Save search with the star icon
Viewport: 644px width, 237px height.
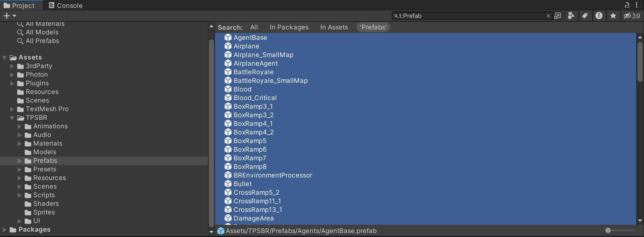(613, 16)
